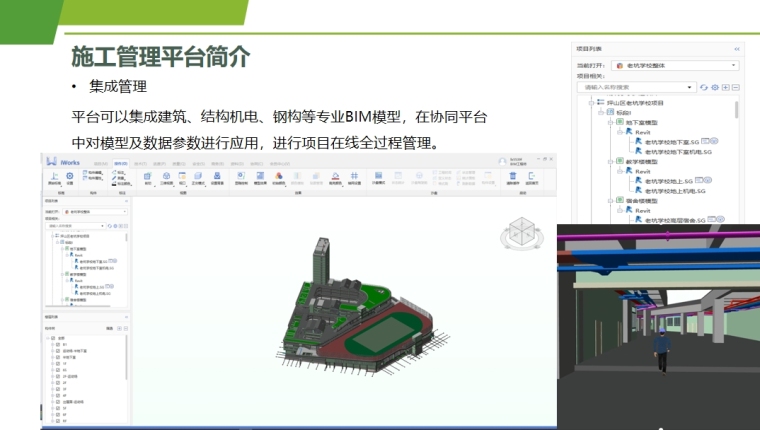The height and width of the screenshot is (430, 760).
Task: Collapse the 地下室模型 tree node
Action: (x=611, y=122)
